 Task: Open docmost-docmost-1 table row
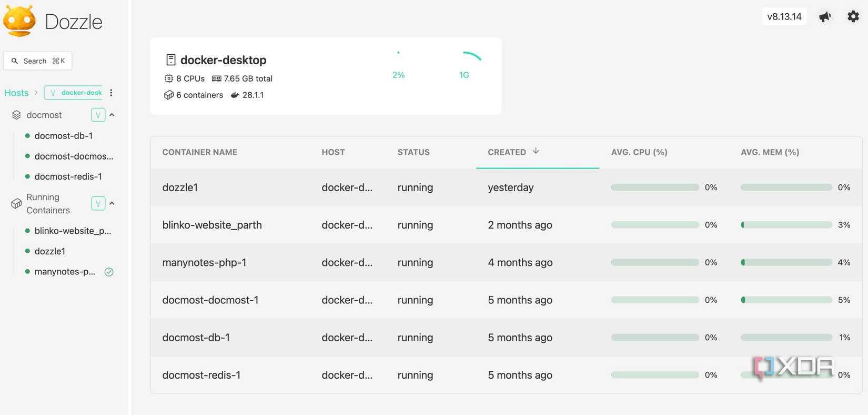point(506,300)
